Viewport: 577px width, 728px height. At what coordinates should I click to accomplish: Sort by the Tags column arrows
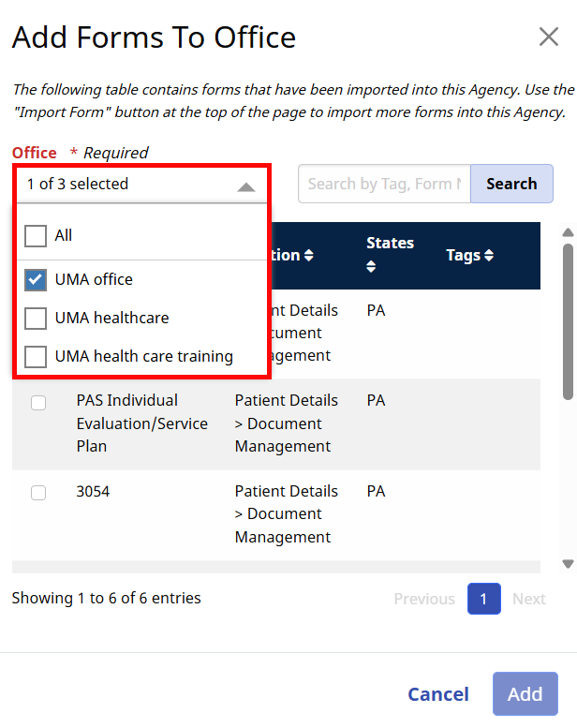click(489, 256)
